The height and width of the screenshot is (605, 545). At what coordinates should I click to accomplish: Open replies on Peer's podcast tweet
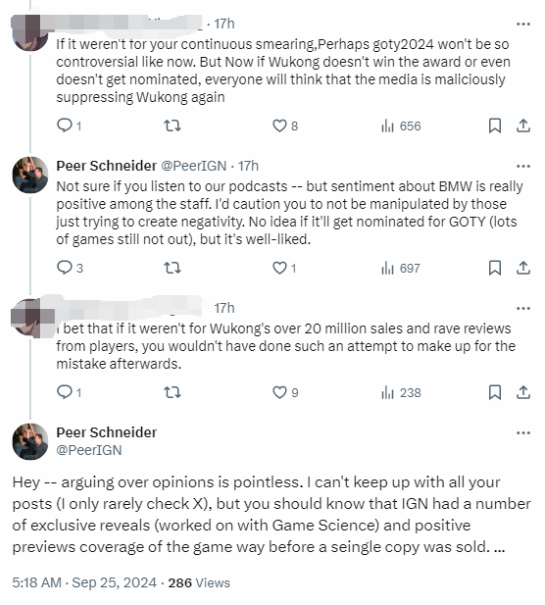coord(70,268)
